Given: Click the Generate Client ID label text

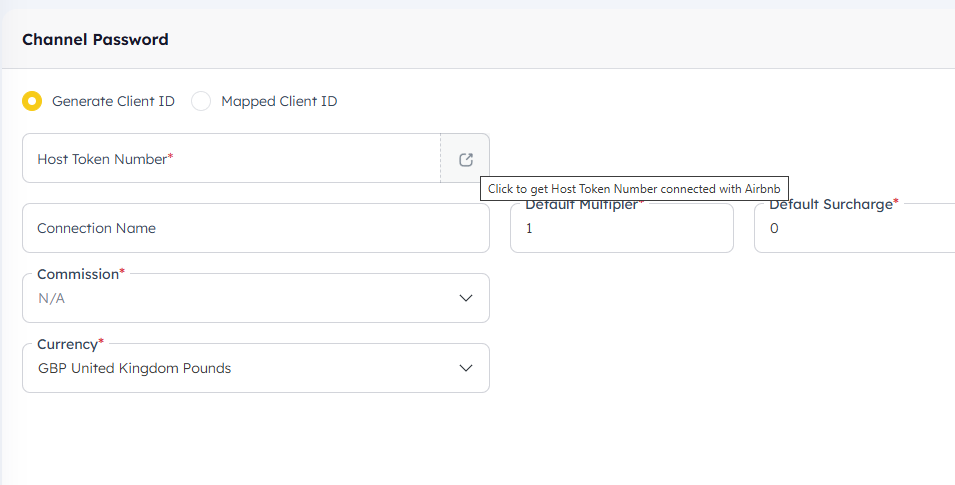Looking at the screenshot, I should pyautogui.click(x=113, y=101).
